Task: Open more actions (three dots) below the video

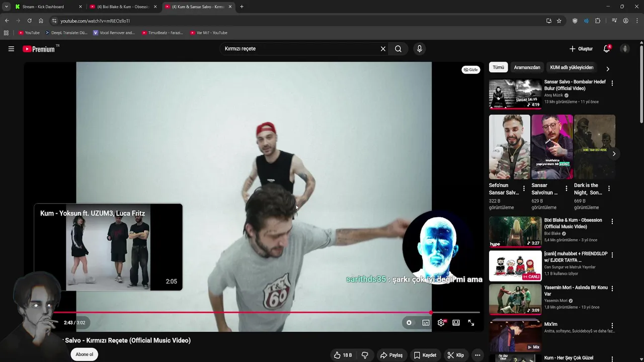Action: click(477, 355)
